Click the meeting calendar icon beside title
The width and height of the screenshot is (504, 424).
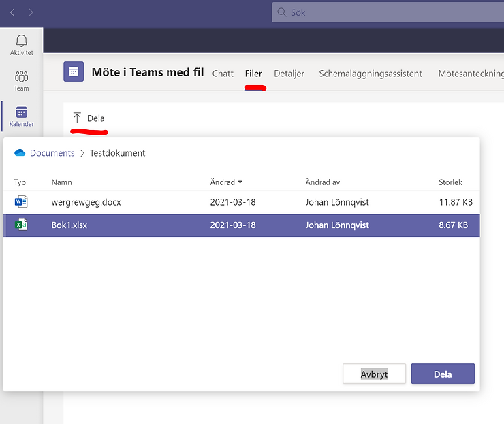(x=74, y=71)
